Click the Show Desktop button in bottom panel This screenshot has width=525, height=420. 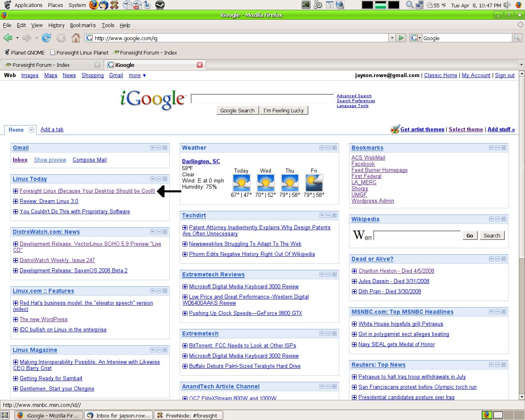point(5,415)
